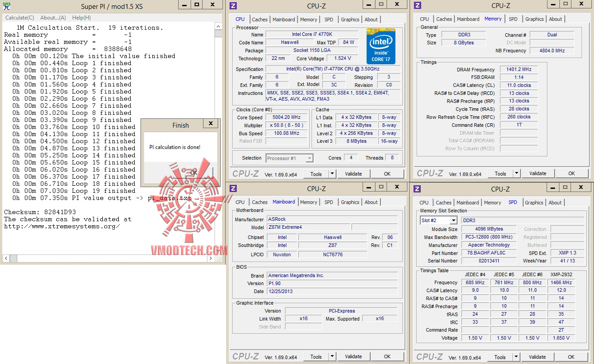
Task: Click the Super PI app icon in title bar
Action: pyautogui.click(x=7, y=6)
